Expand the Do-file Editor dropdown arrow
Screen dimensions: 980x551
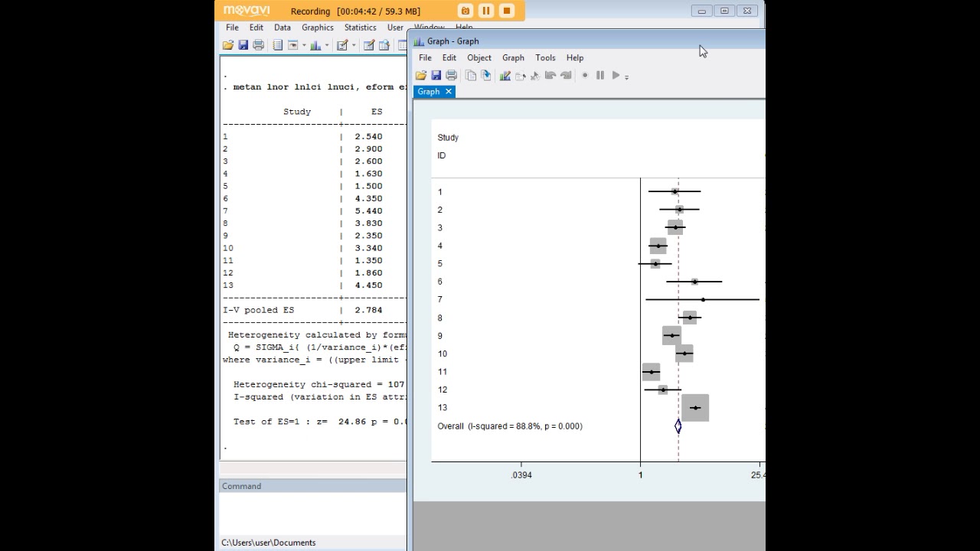pos(354,45)
